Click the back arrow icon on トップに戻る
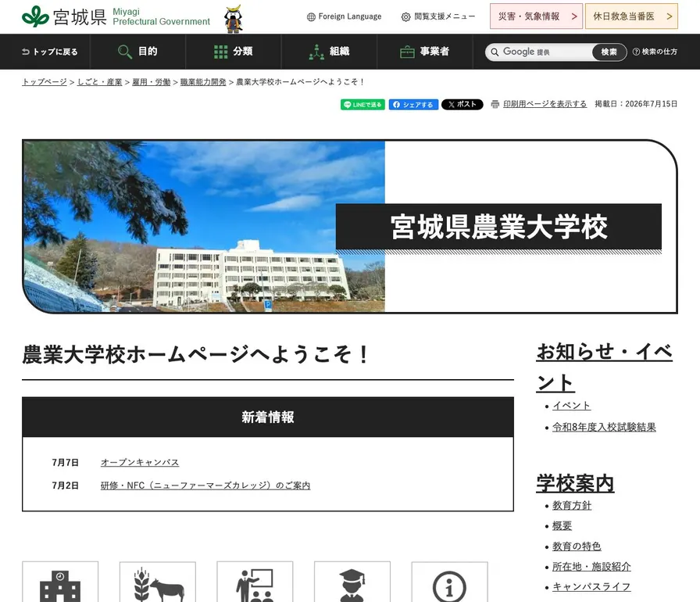The height and width of the screenshot is (602, 700). [26, 52]
